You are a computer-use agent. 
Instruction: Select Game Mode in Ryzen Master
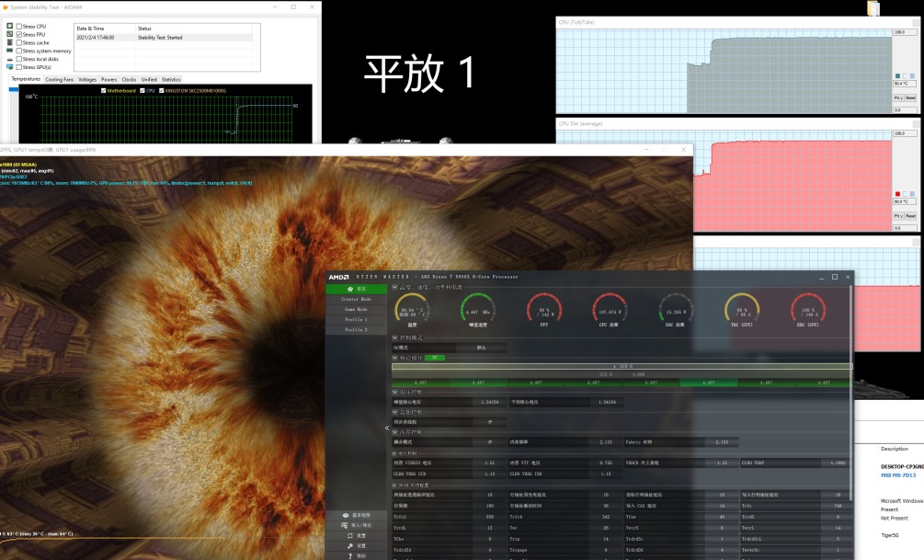(356, 310)
